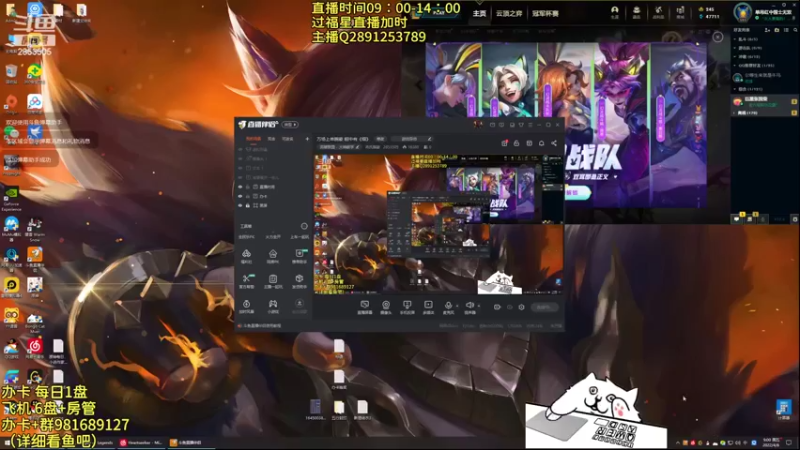Select the second scene tab in streaming app
The width and height of the screenshot is (800, 450).
pyautogui.click(x=271, y=139)
